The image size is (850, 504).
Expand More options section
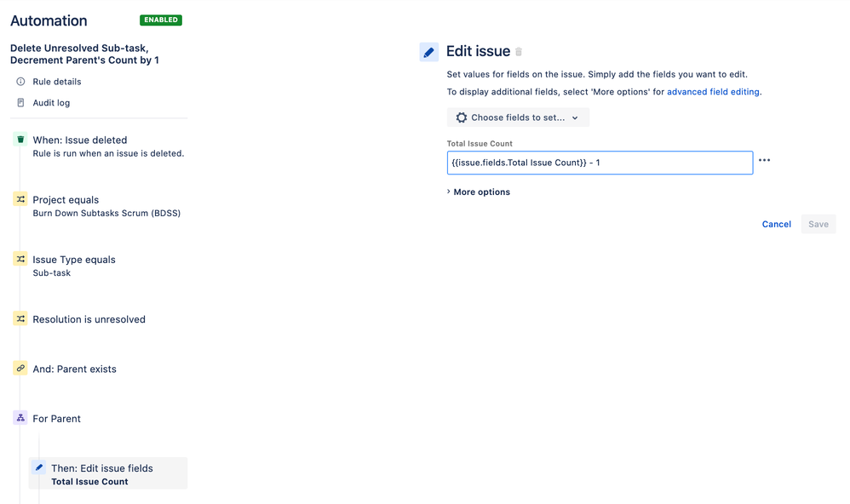[x=479, y=192]
